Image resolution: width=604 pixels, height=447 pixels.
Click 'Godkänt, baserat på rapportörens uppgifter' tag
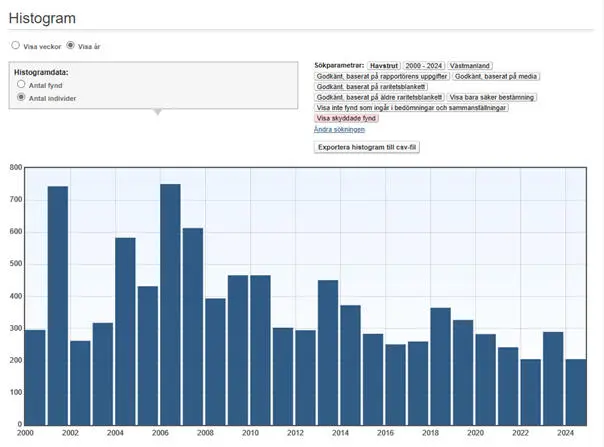[x=381, y=76]
